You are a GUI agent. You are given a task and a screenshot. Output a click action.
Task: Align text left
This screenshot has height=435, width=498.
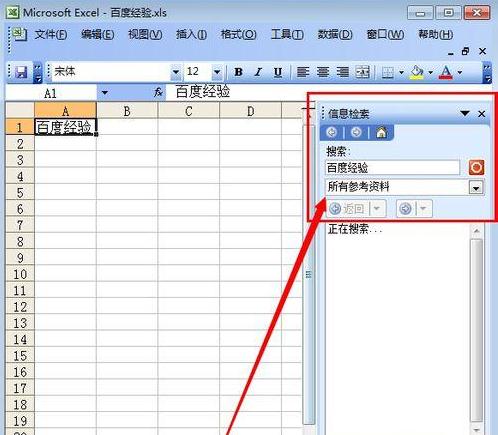(x=303, y=72)
